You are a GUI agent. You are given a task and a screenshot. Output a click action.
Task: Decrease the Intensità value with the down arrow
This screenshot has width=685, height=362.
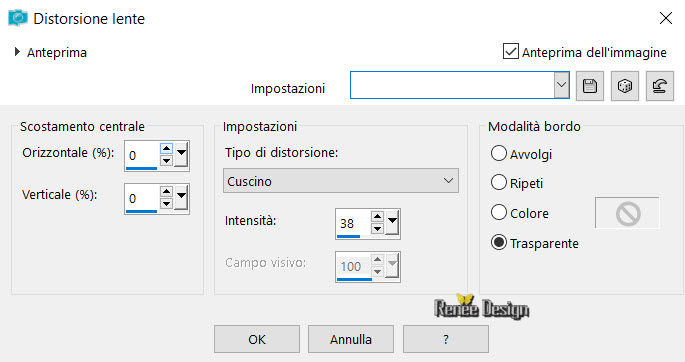click(x=377, y=228)
